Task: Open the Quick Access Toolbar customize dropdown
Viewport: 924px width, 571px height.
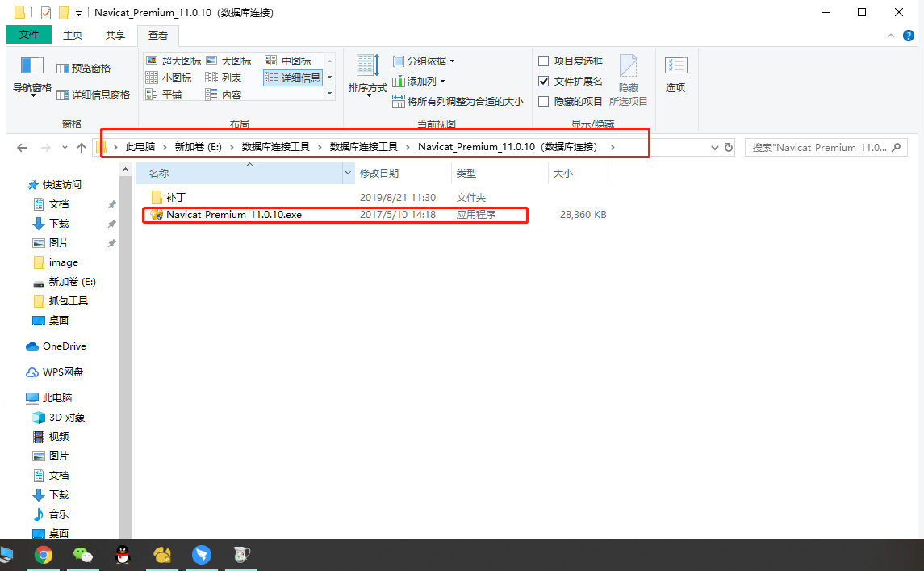Action: coord(78,13)
